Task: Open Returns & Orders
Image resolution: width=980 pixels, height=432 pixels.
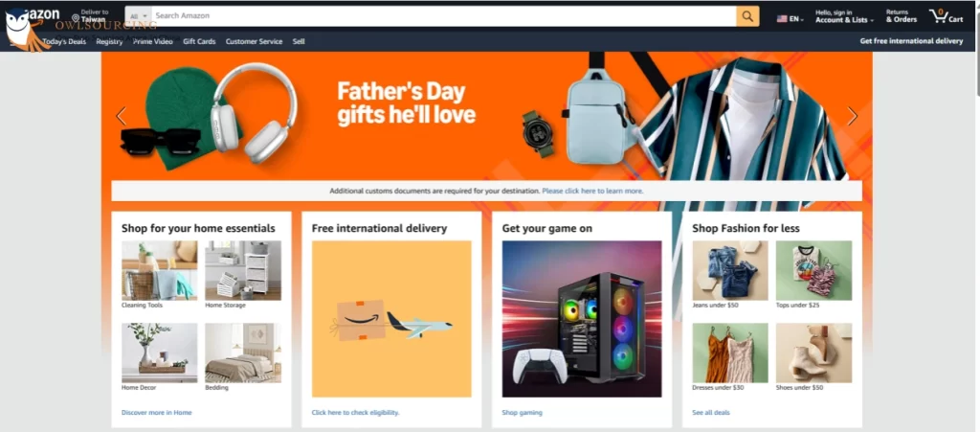Action: [x=902, y=16]
